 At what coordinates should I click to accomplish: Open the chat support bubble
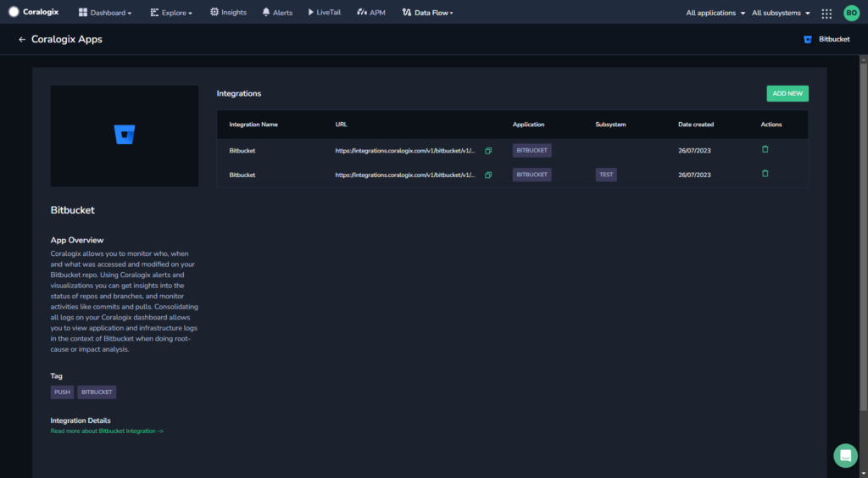845,455
